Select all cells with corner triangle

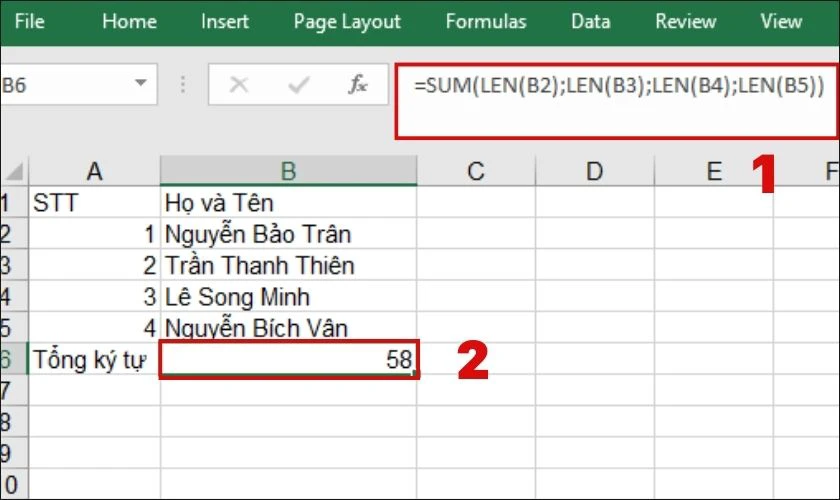click(x=14, y=171)
